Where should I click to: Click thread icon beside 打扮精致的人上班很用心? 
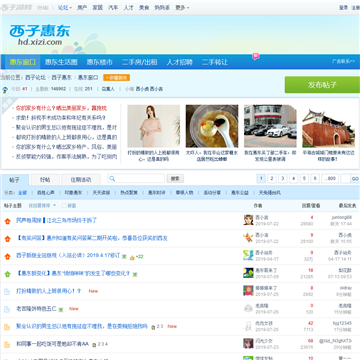7,292
